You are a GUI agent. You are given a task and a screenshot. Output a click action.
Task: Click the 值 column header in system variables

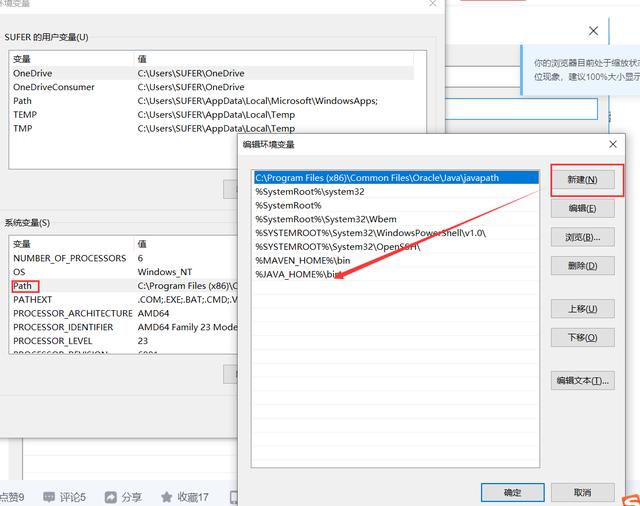coord(186,244)
